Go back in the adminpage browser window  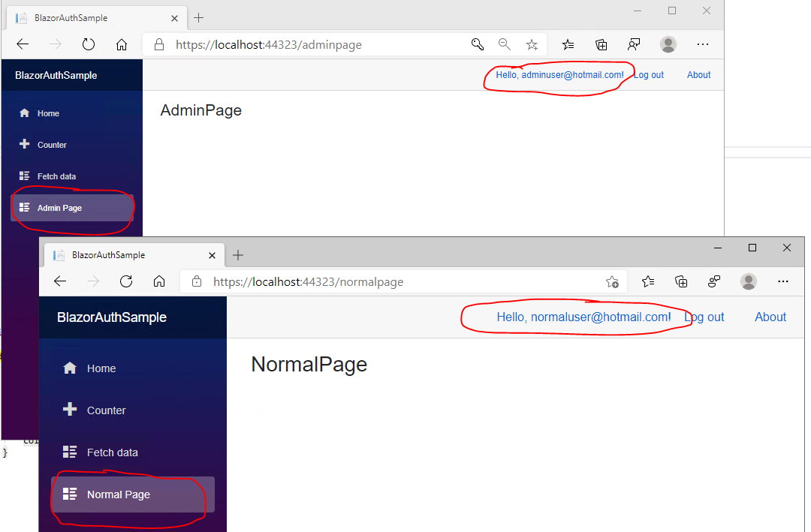coord(23,44)
